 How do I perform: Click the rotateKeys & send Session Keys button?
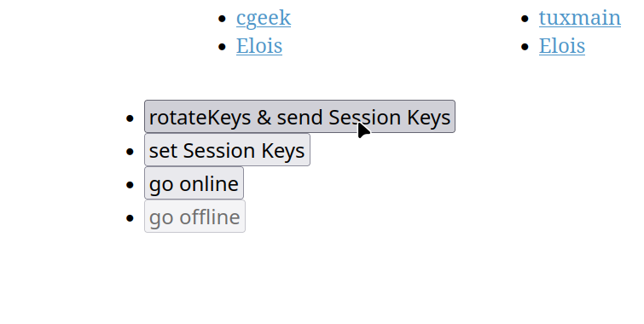(x=299, y=116)
